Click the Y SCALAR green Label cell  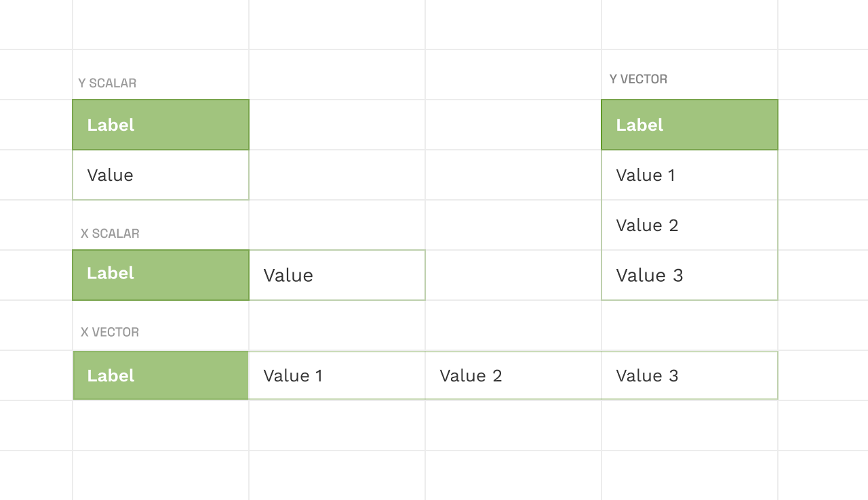tap(161, 125)
